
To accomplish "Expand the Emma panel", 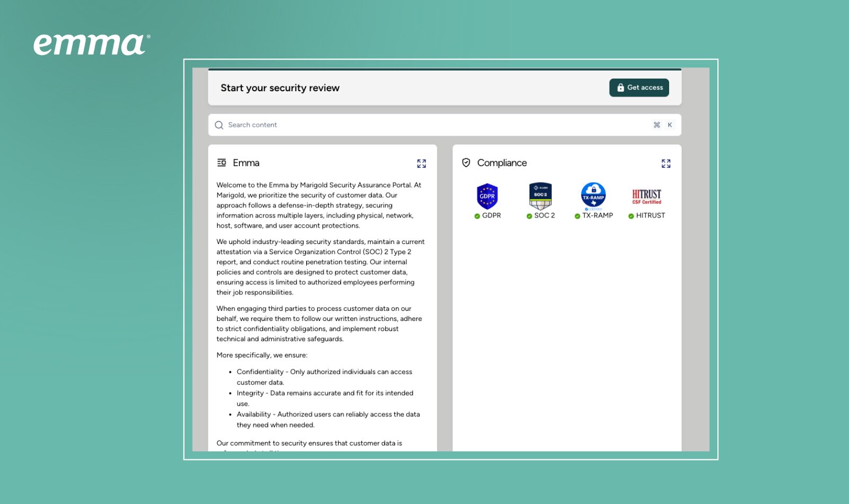I will (x=421, y=163).
